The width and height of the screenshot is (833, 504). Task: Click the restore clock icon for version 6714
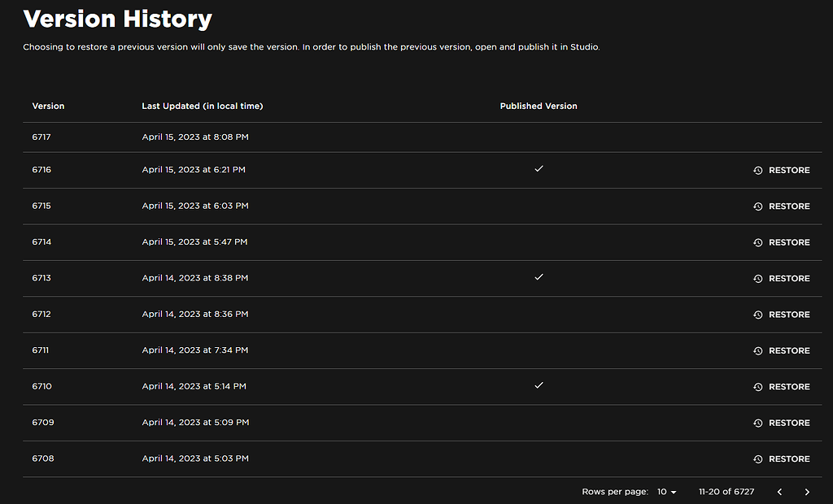(759, 242)
